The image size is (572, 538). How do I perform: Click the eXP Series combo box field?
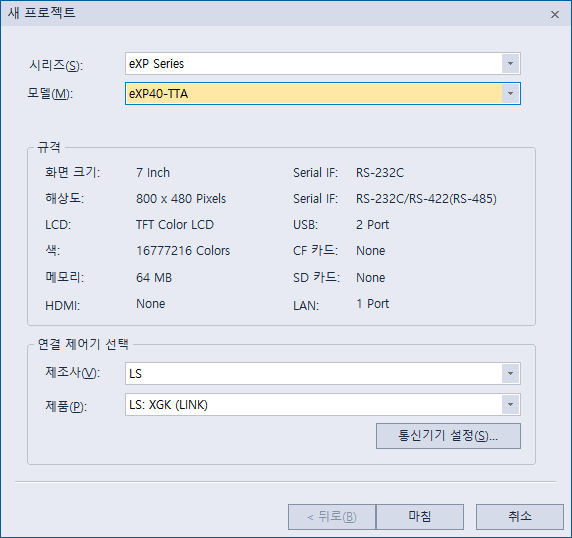(322, 63)
